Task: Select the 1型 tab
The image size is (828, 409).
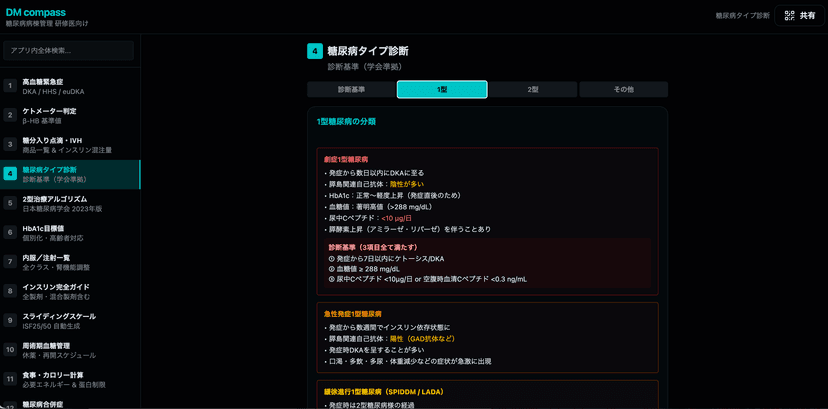Action: point(442,90)
